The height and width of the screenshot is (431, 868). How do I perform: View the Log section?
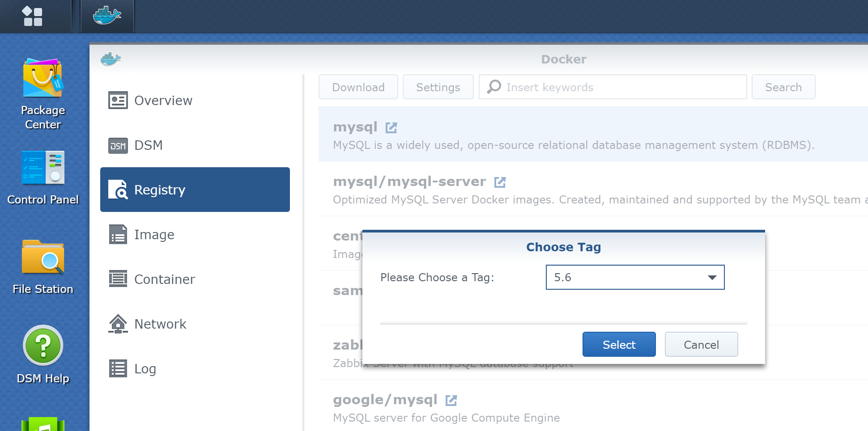point(145,369)
